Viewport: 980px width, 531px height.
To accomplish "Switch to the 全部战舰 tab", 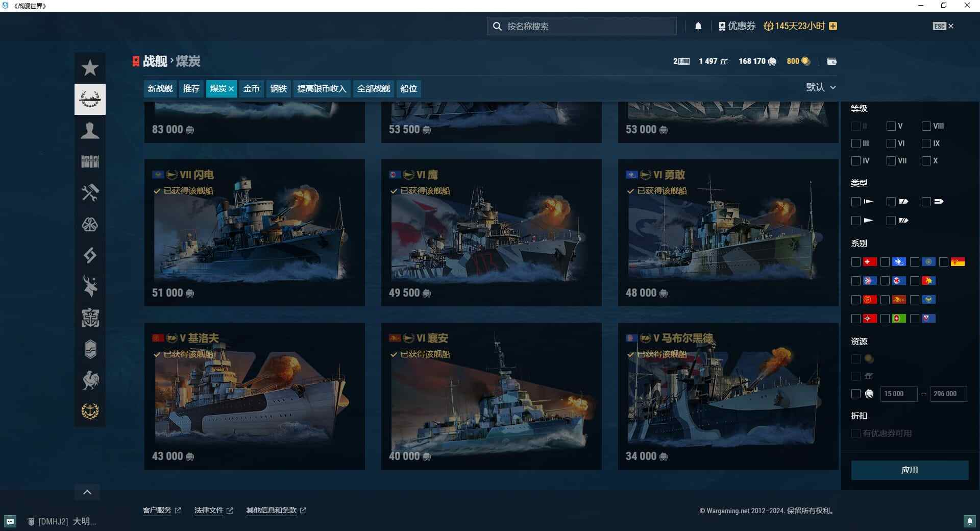I will [373, 88].
